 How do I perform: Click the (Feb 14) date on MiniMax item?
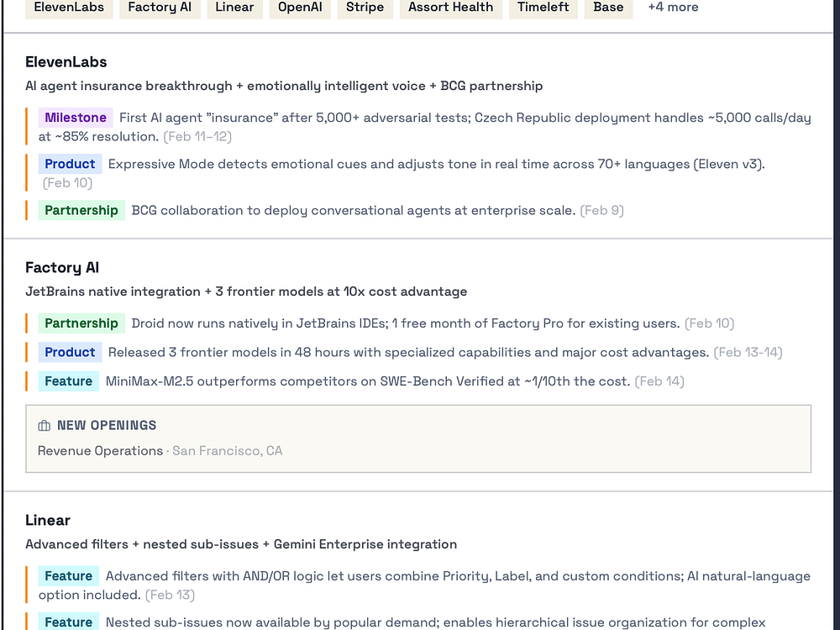[659, 381]
